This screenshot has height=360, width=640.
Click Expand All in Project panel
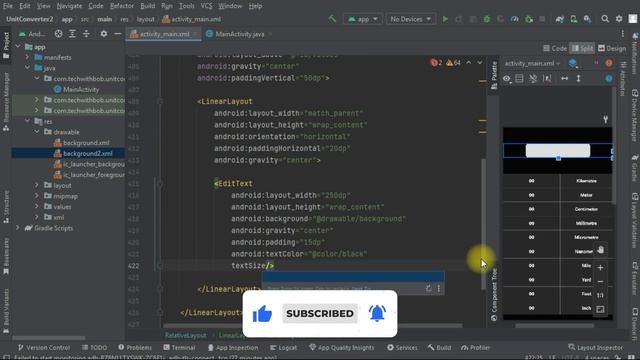click(72, 34)
